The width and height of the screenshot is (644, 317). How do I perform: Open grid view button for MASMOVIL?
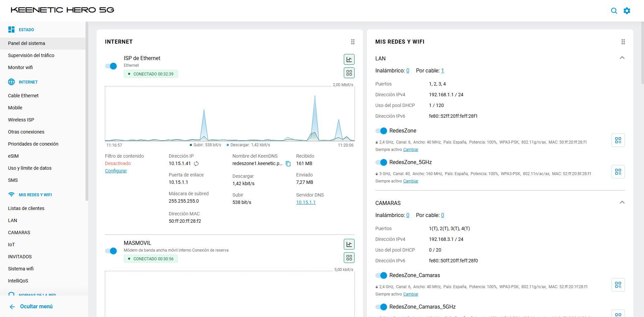(x=349, y=258)
